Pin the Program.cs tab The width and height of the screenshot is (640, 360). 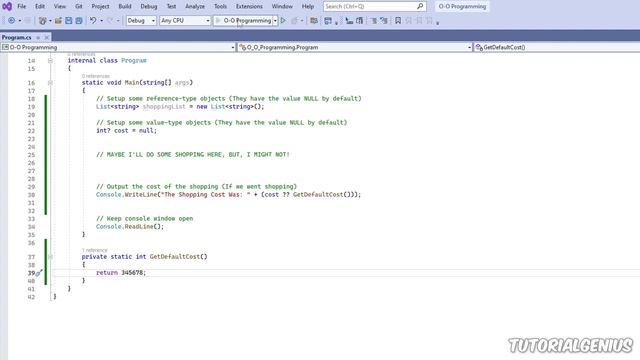pyautogui.click(x=38, y=38)
